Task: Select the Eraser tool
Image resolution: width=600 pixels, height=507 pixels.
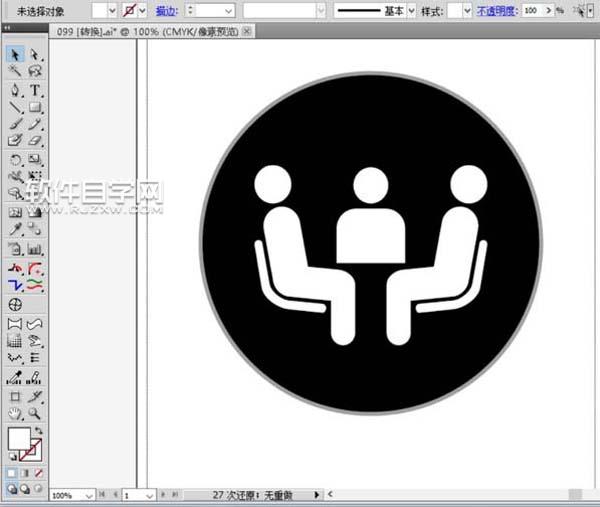Action: click(x=34, y=140)
